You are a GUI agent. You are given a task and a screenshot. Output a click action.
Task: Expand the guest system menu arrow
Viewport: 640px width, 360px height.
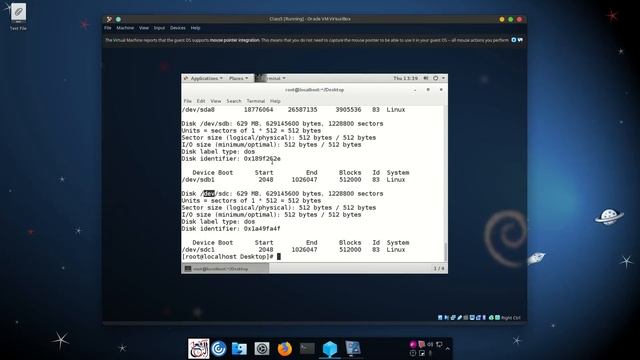(x=443, y=78)
